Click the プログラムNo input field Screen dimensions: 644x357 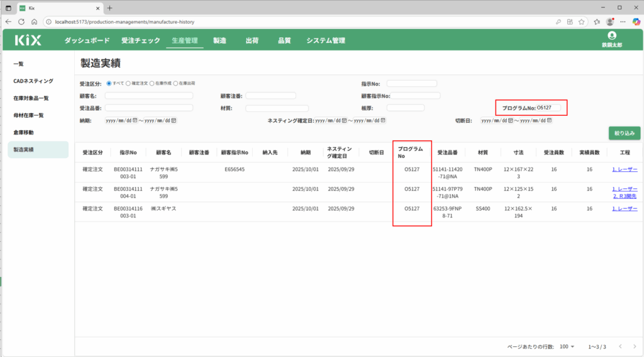[548, 108]
